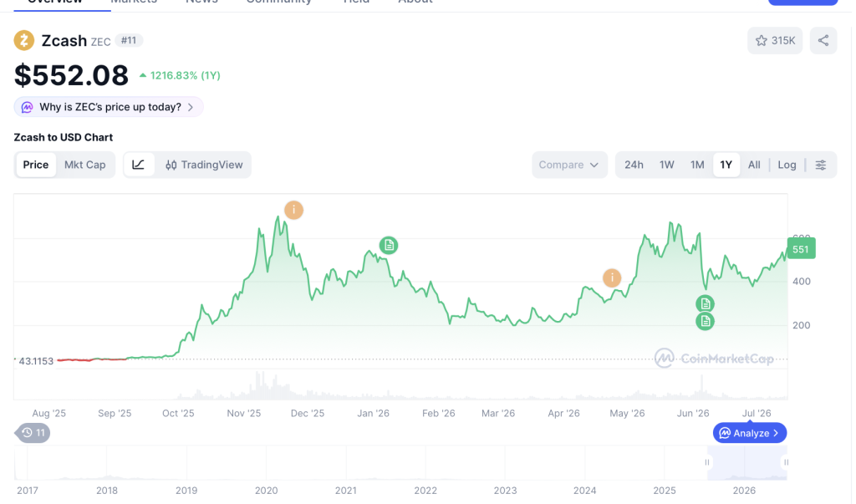856x504 pixels.
Task: Switch chart to Mkt Cap
Action: 84,165
